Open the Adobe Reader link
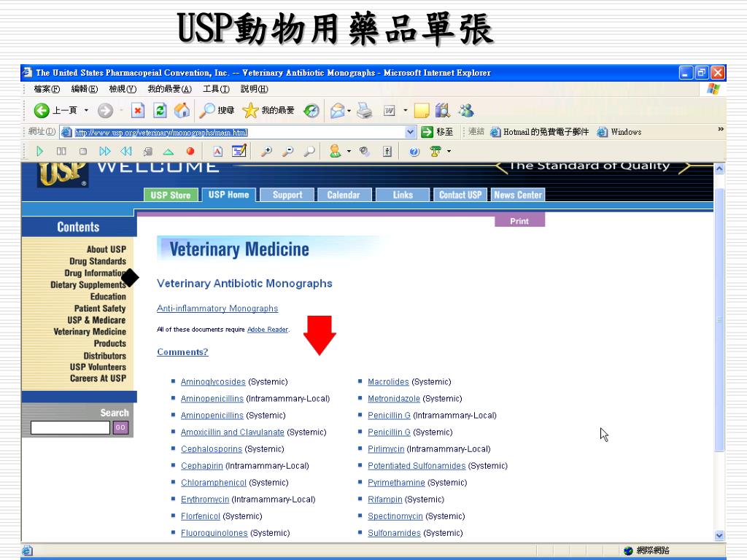747x560 pixels. pyautogui.click(x=267, y=330)
